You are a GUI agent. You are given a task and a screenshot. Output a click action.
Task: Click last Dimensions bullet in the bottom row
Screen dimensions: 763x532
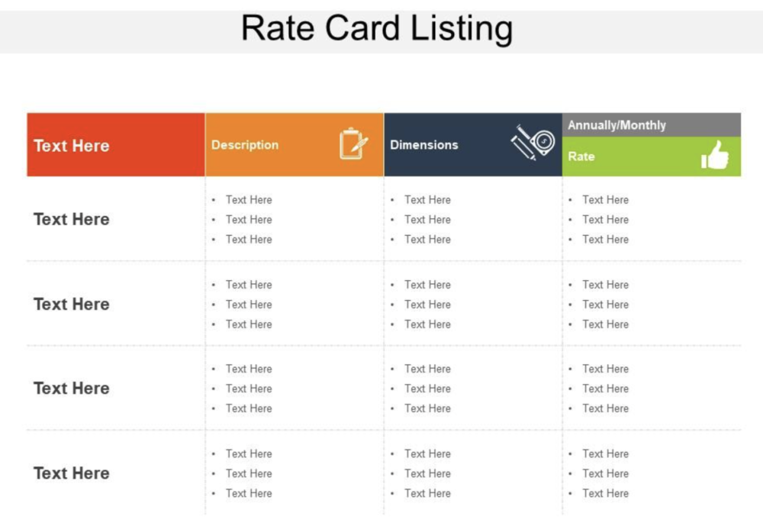[427, 493]
